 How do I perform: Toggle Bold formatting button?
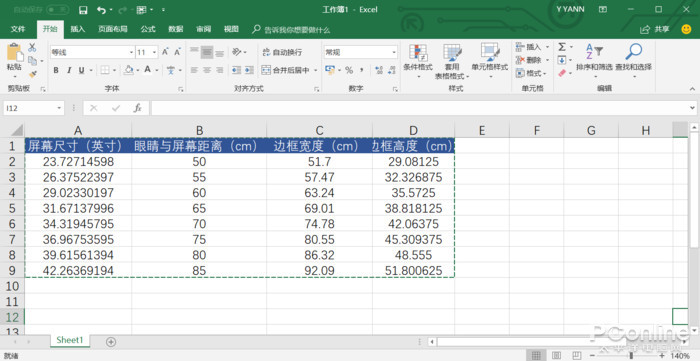pos(56,70)
